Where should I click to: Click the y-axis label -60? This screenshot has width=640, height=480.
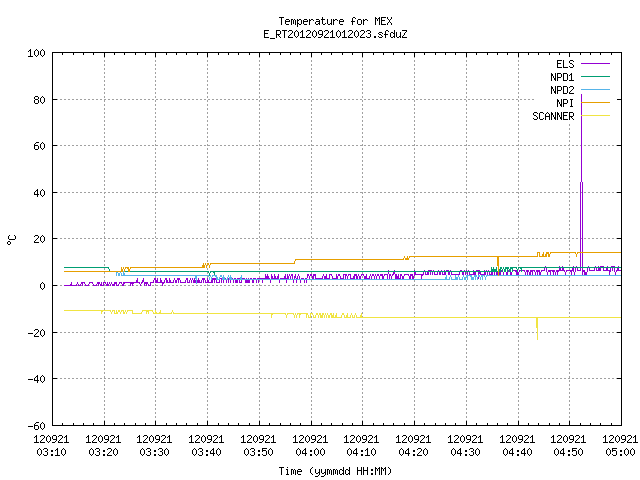36,426
